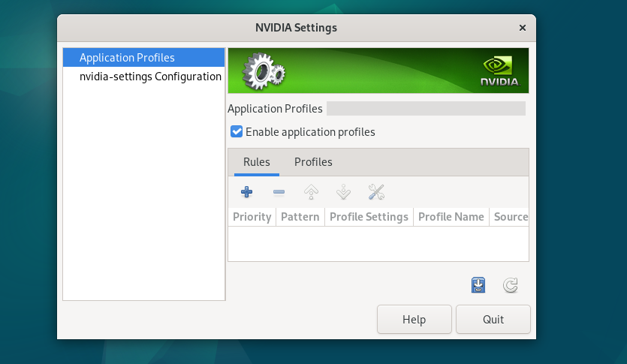Quit NVIDIA Settings
This screenshot has height=364, width=627.
(493, 319)
